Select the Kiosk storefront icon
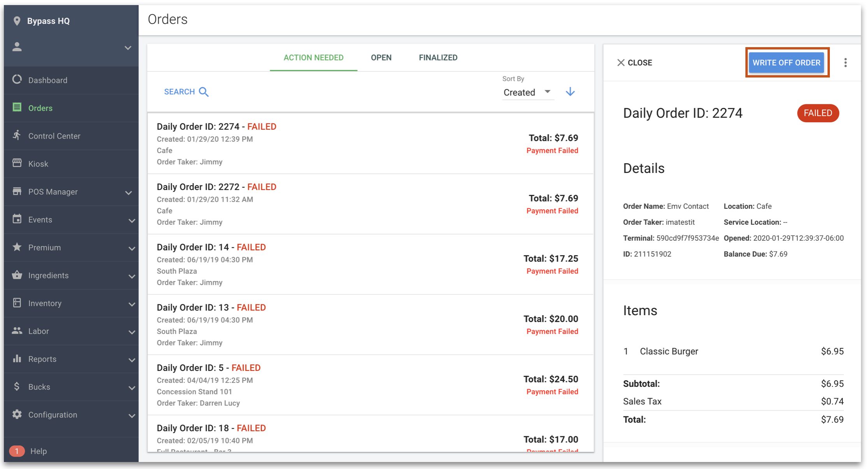Screen dimensions: 868x469 17,163
